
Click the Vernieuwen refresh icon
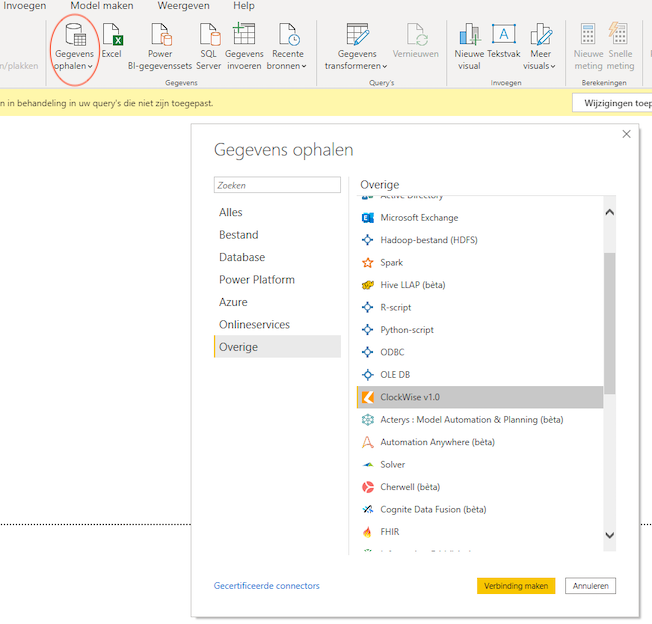(x=416, y=34)
